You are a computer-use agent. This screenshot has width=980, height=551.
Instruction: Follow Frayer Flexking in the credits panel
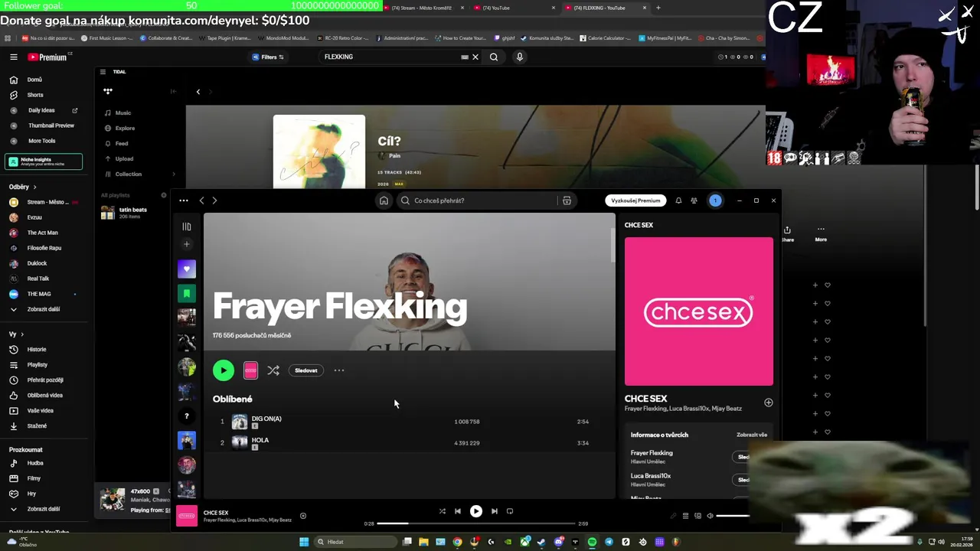click(743, 457)
